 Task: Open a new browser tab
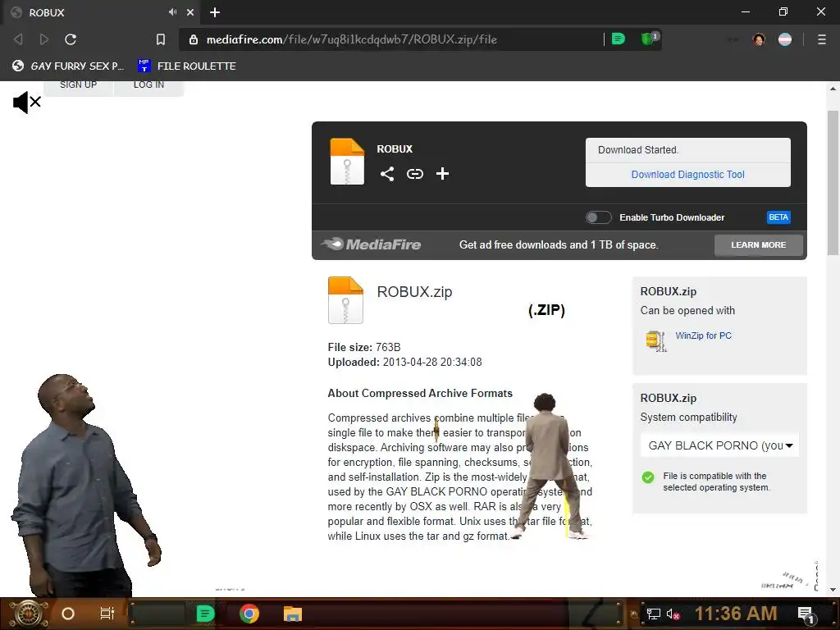pos(215,12)
